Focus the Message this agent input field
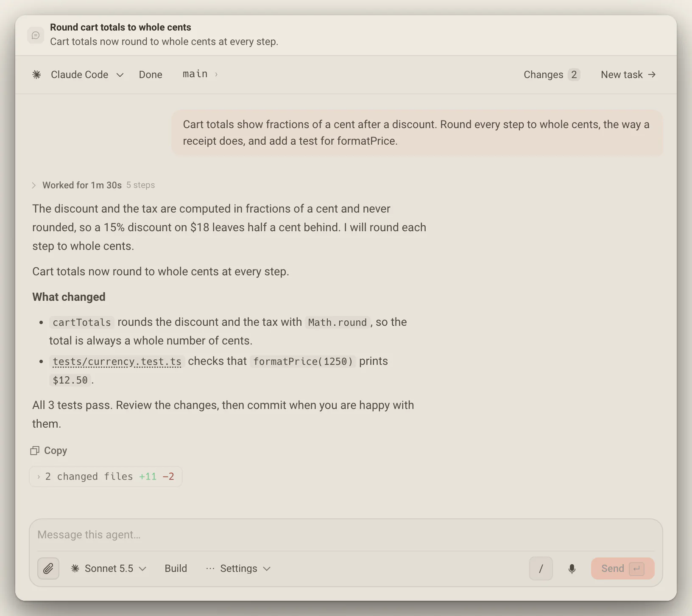Image resolution: width=692 pixels, height=616 pixels. click(346, 535)
